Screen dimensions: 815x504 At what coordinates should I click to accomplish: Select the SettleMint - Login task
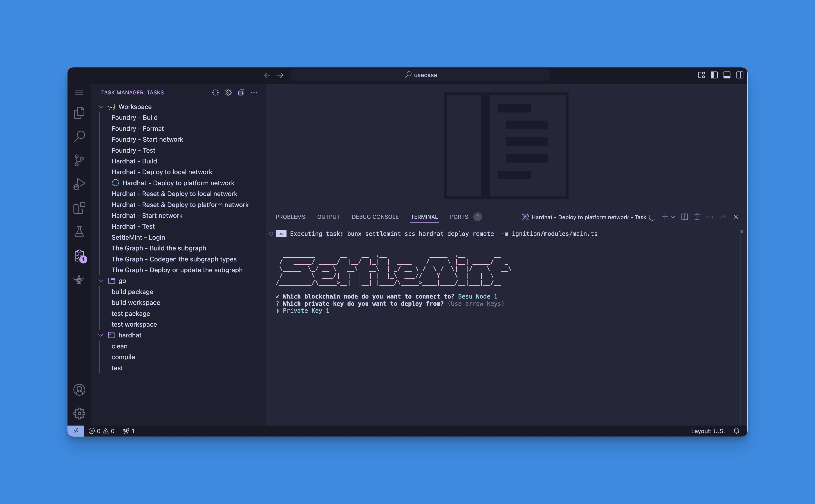(x=138, y=237)
